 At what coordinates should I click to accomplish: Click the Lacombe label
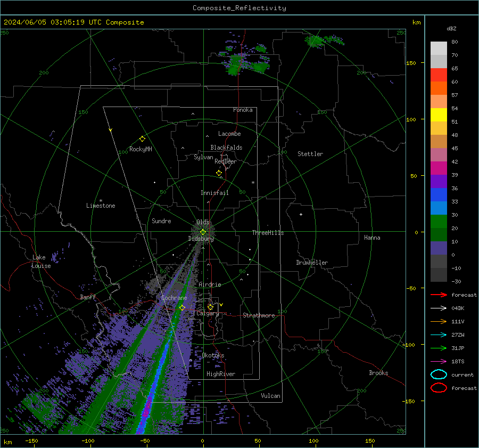pos(229,134)
